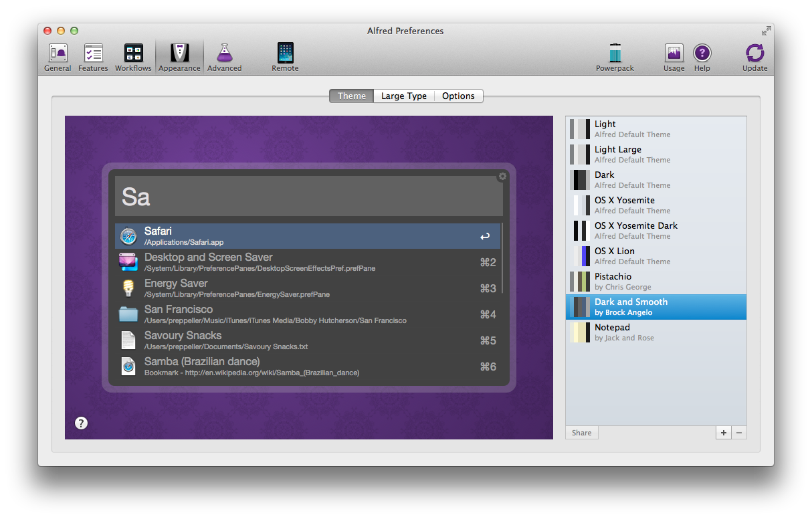The height and width of the screenshot is (519, 812).
Task: Select the Dark theme
Action: (656, 180)
